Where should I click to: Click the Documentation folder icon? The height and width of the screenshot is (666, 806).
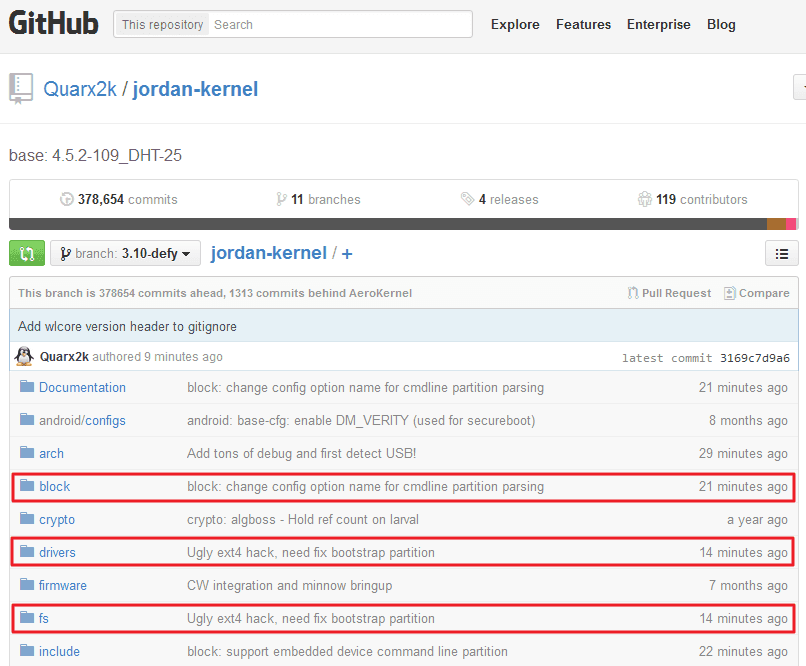coord(27,386)
